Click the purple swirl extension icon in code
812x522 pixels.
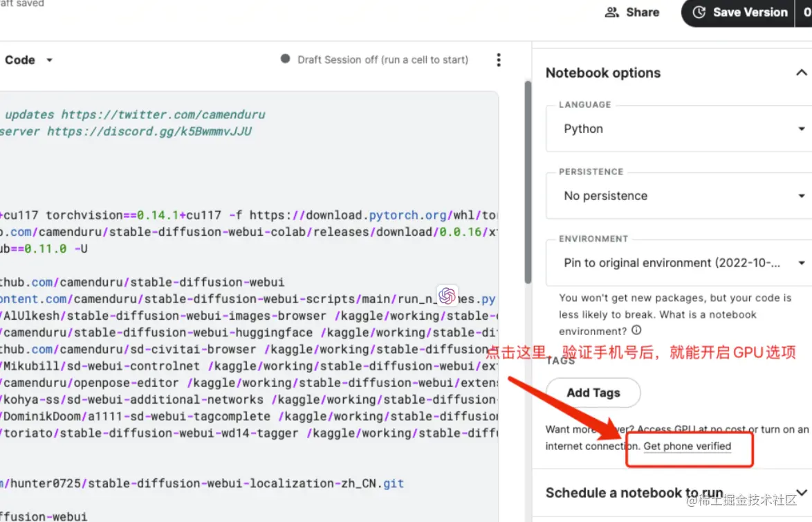(447, 296)
